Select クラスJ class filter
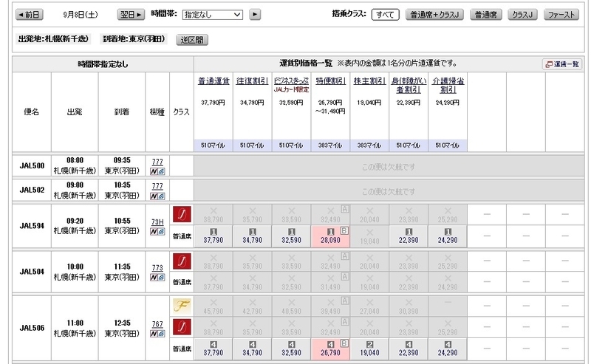 pyautogui.click(x=522, y=15)
